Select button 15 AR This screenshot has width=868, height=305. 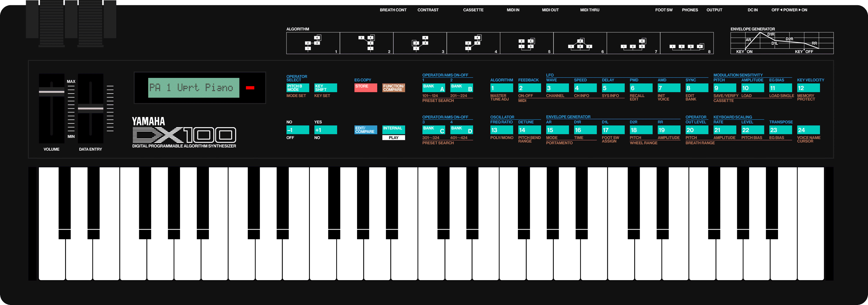tap(558, 130)
